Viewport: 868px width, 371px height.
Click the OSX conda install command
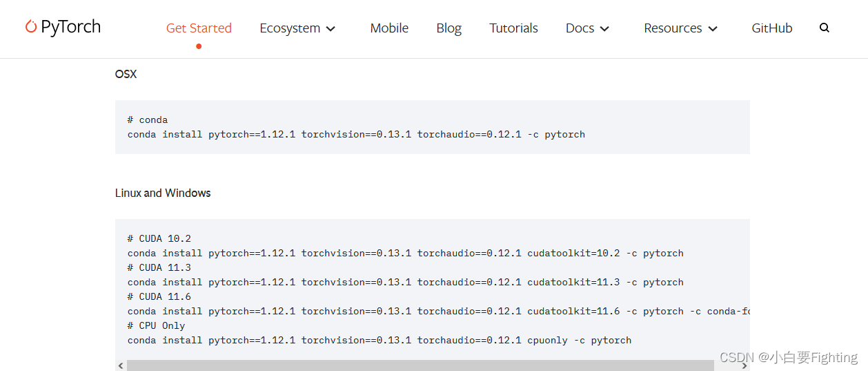click(356, 134)
